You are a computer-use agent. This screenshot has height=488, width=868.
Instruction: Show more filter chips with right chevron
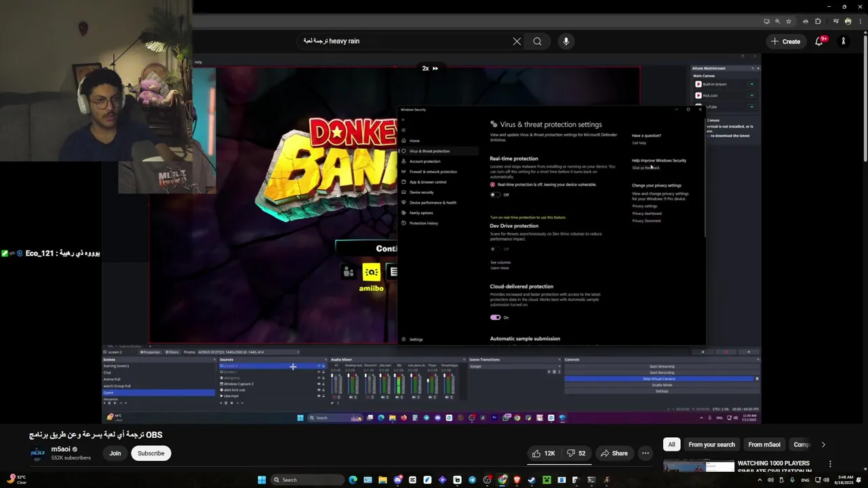pos(823,445)
